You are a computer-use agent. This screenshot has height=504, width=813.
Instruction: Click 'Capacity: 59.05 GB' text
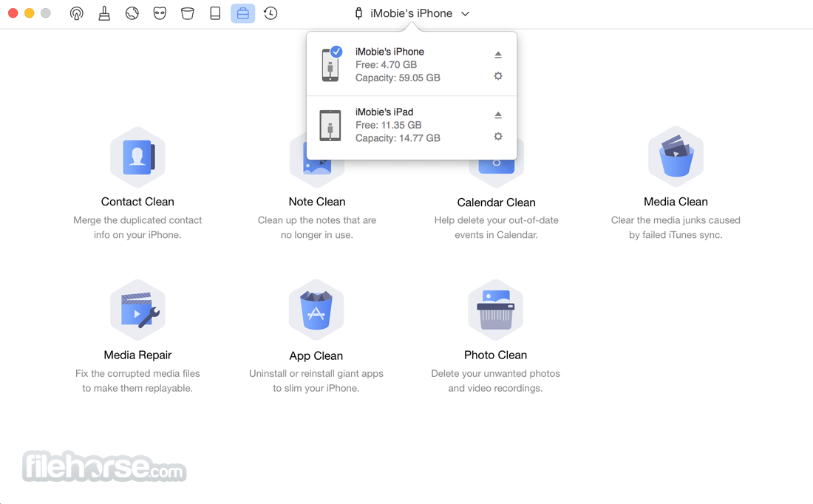pos(398,78)
